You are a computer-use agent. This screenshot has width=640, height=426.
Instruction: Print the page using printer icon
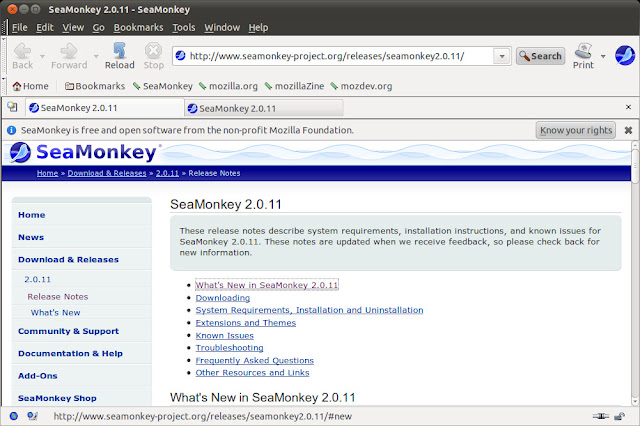pyautogui.click(x=583, y=51)
